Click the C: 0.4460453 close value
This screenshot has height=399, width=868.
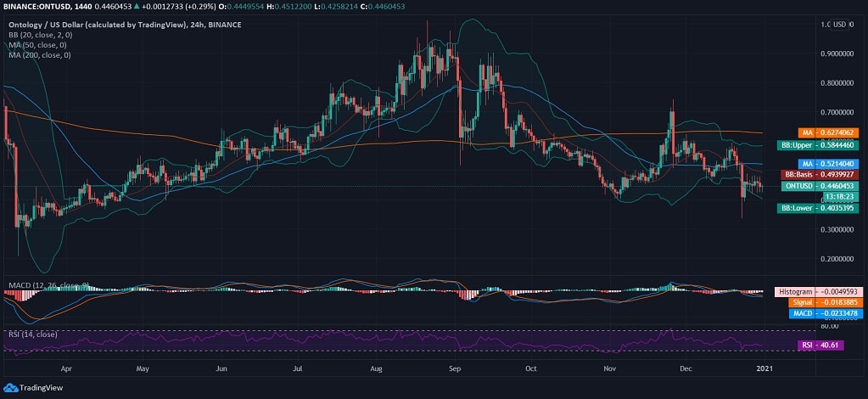(x=381, y=6)
